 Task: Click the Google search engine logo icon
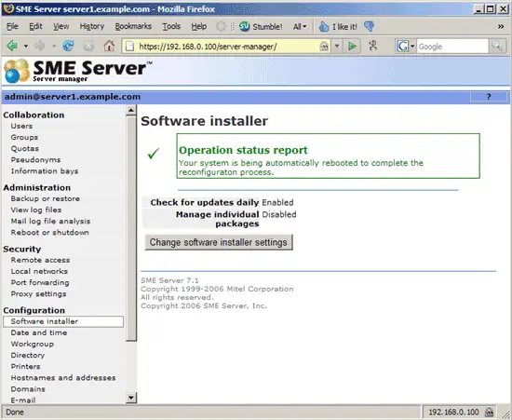click(x=402, y=47)
